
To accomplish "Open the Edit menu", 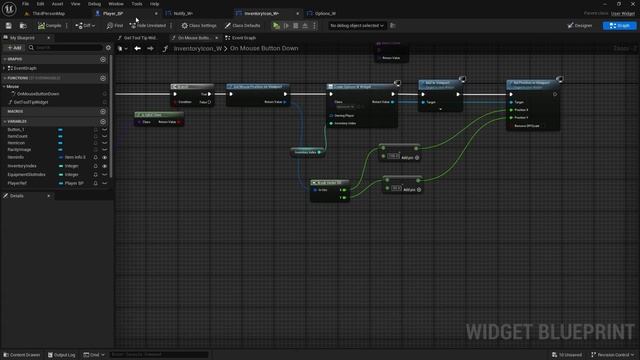I will tap(40, 4).
